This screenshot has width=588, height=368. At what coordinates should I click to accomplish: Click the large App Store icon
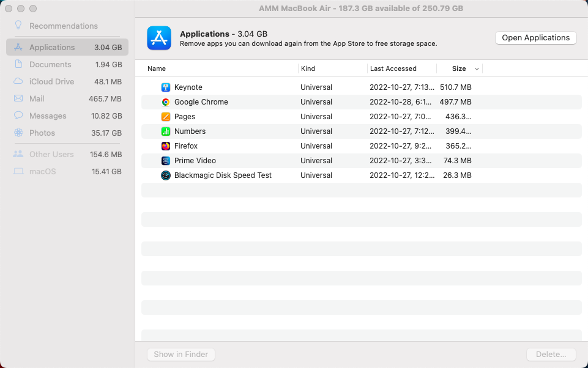pos(159,38)
